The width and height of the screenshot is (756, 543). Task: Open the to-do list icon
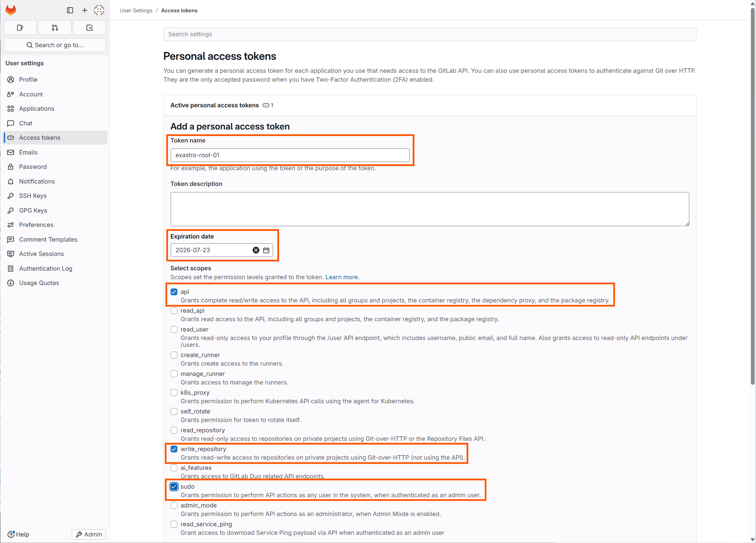[x=90, y=28]
